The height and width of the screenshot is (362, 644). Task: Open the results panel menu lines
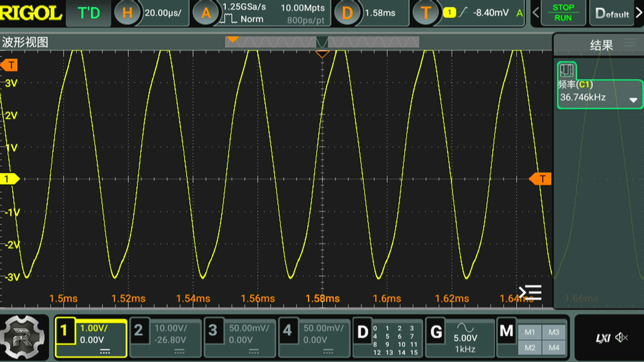tap(630, 43)
